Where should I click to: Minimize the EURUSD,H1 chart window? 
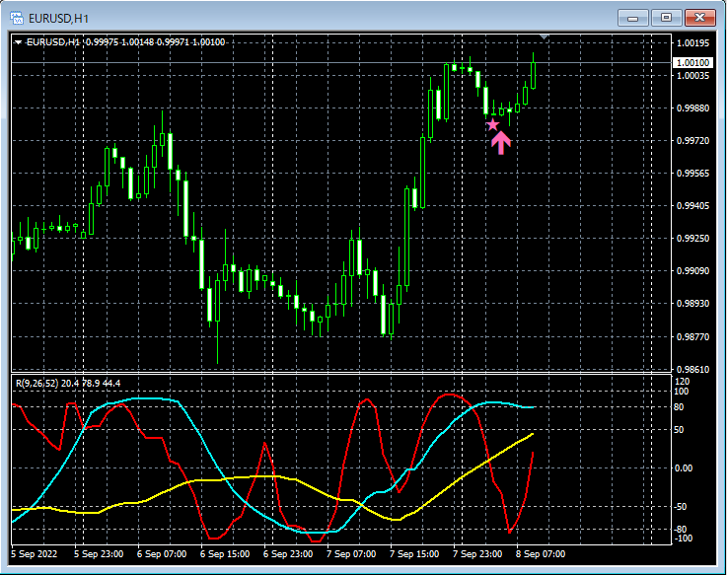tap(632, 18)
